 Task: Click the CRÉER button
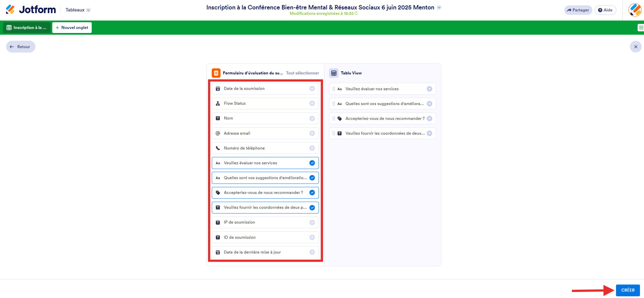(628, 290)
